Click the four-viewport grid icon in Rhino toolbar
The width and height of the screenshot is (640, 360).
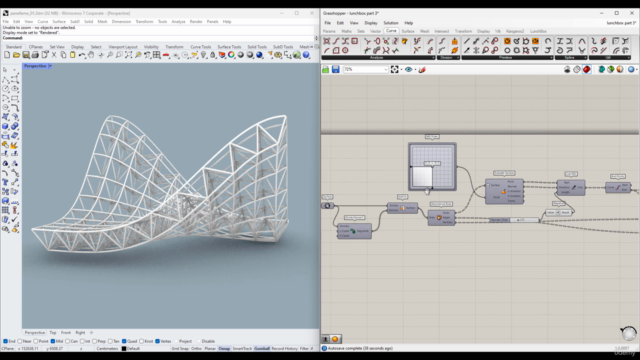[157, 55]
